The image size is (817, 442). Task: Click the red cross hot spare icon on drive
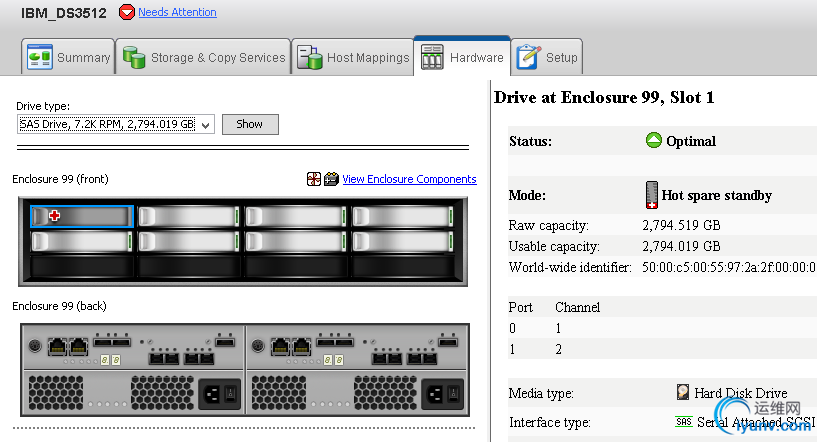(54, 215)
